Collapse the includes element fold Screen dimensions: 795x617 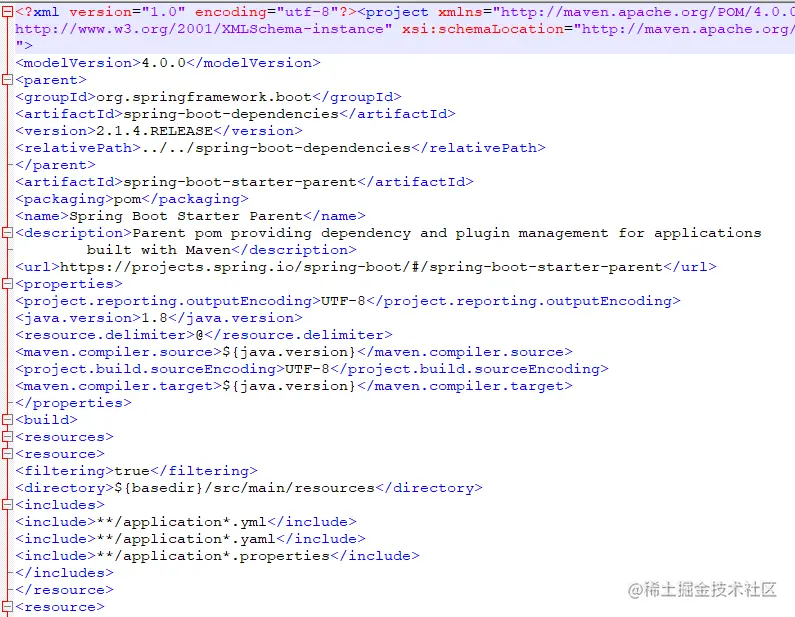tap(7, 504)
